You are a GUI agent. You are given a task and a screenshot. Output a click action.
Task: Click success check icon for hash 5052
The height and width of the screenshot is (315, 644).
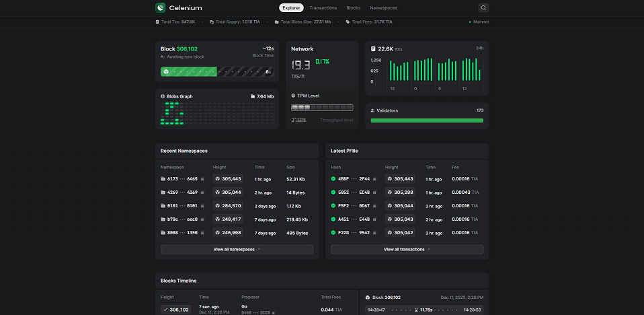333,192
